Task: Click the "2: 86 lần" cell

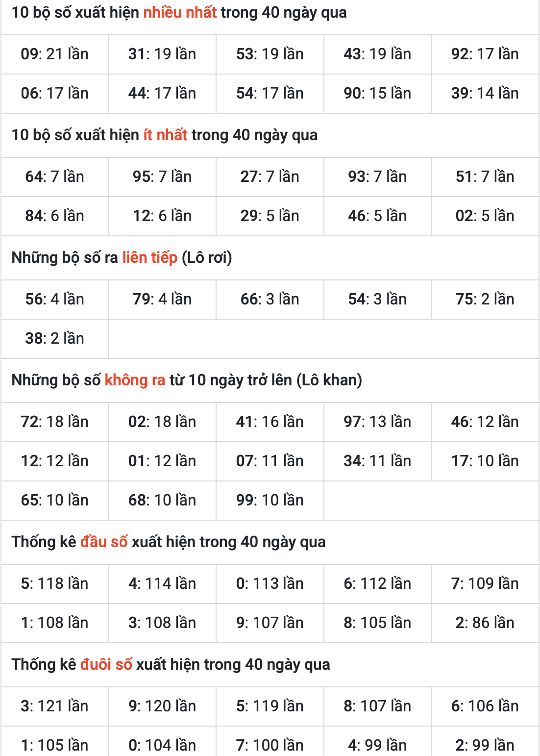Action: (485, 623)
